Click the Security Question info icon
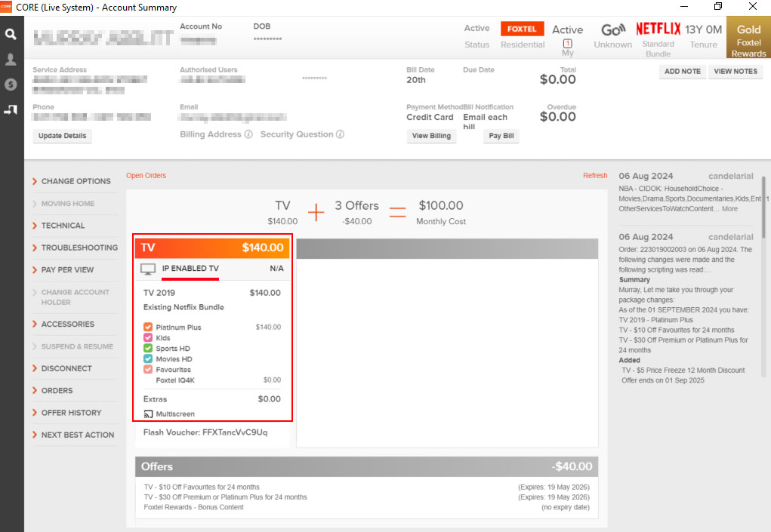This screenshot has width=771, height=532. click(340, 134)
